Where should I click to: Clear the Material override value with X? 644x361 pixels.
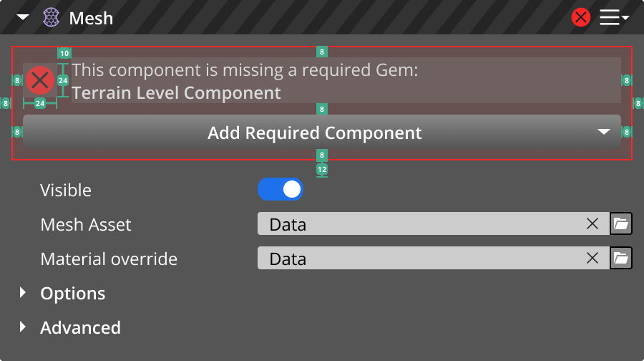(592, 258)
